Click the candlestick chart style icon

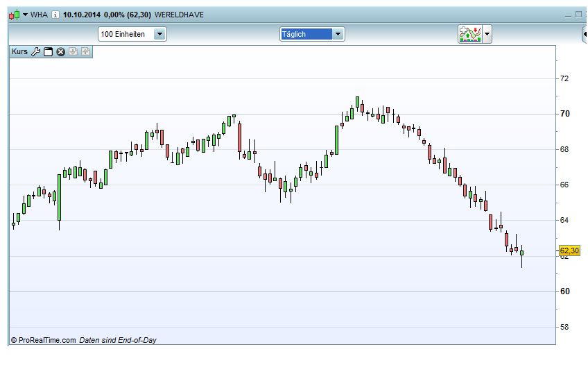point(15,15)
